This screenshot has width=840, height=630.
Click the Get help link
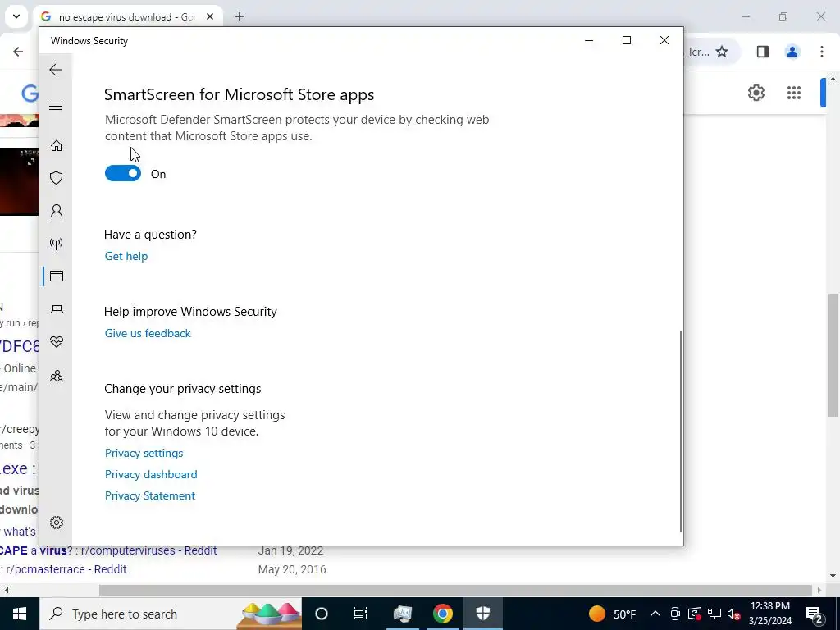coord(126,256)
